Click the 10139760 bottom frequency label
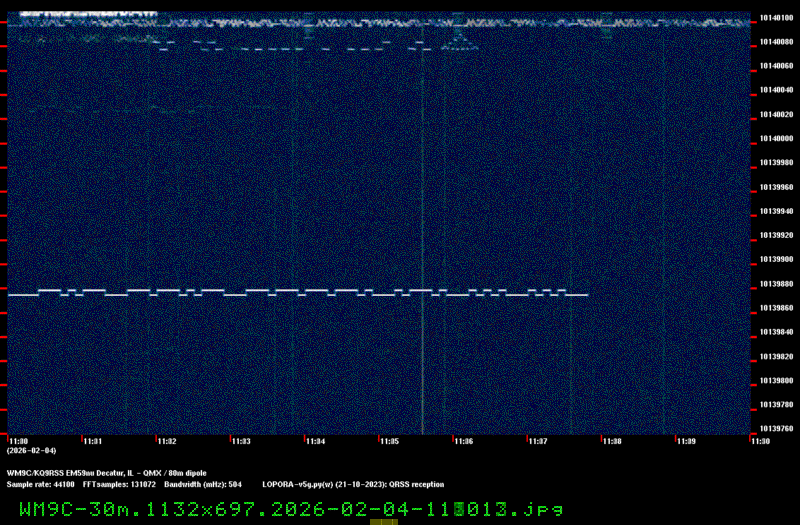This screenshot has width=800, height=525. [775, 429]
